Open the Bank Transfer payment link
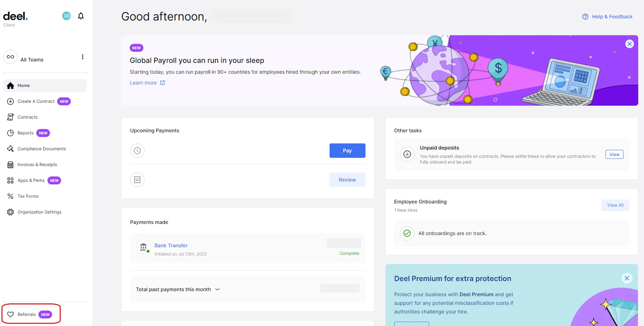644x326 pixels. pyautogui.click(x=171, y=245)
